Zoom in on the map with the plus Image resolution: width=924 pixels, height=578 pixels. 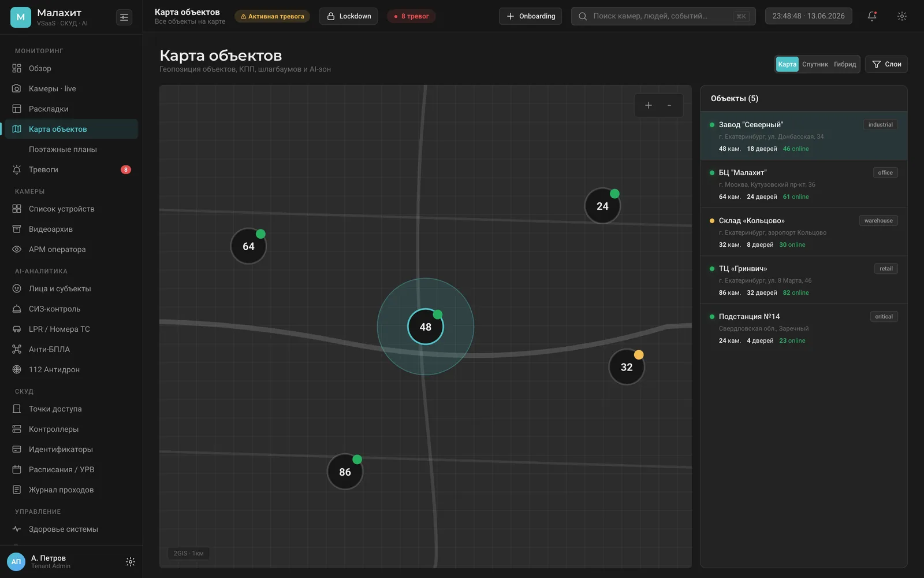point(649,105)
